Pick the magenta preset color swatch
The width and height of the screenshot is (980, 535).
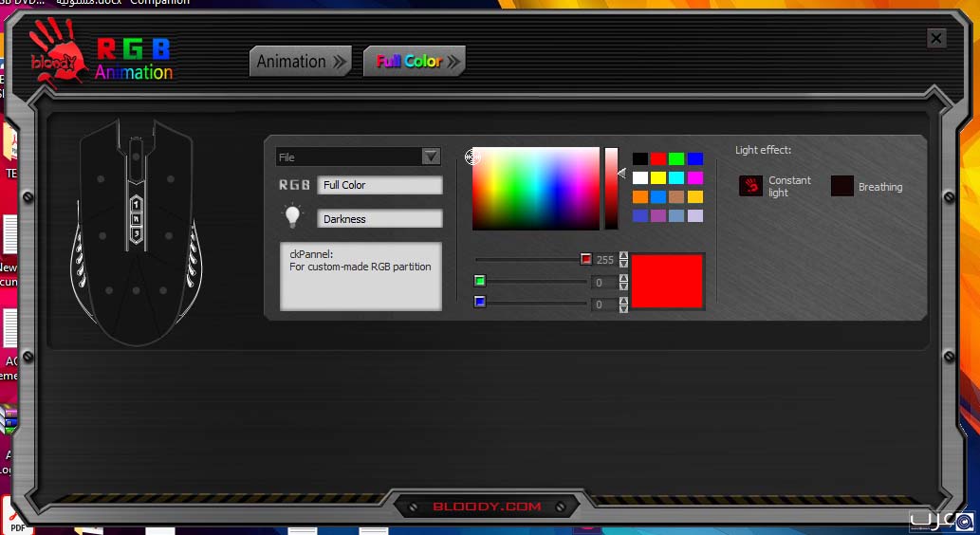click(x=695, y=178)
